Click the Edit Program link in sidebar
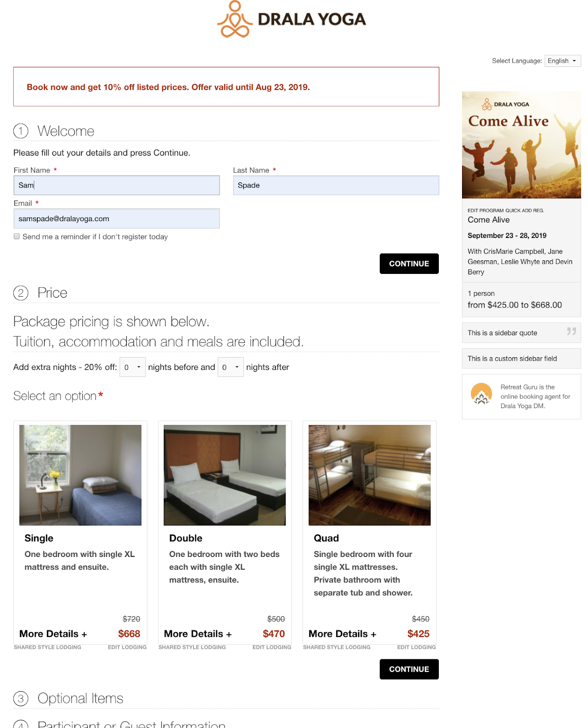 486,210
